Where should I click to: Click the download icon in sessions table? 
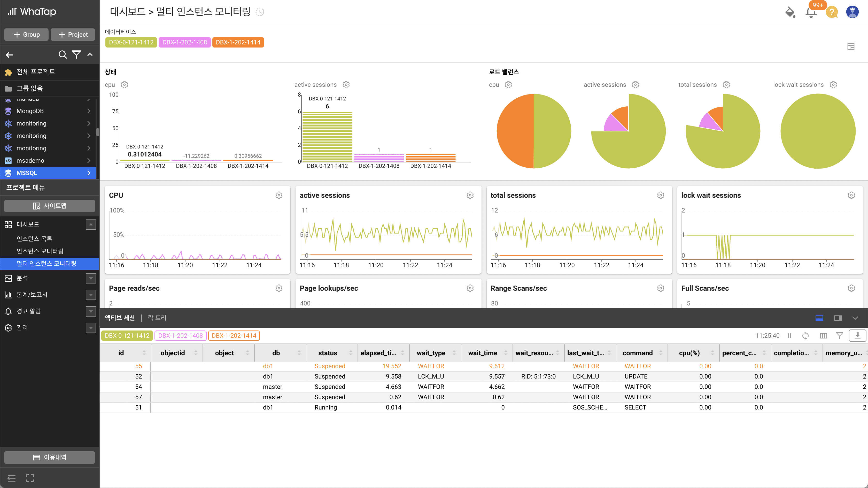[857, 335]
